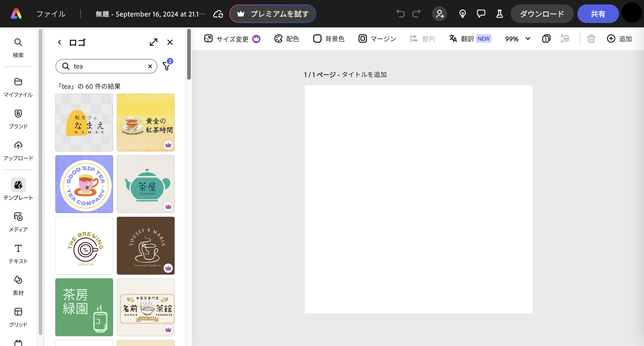The image size is (644, 346).
Task: Go back from the ロゴ panel
Action: [60, 42]
